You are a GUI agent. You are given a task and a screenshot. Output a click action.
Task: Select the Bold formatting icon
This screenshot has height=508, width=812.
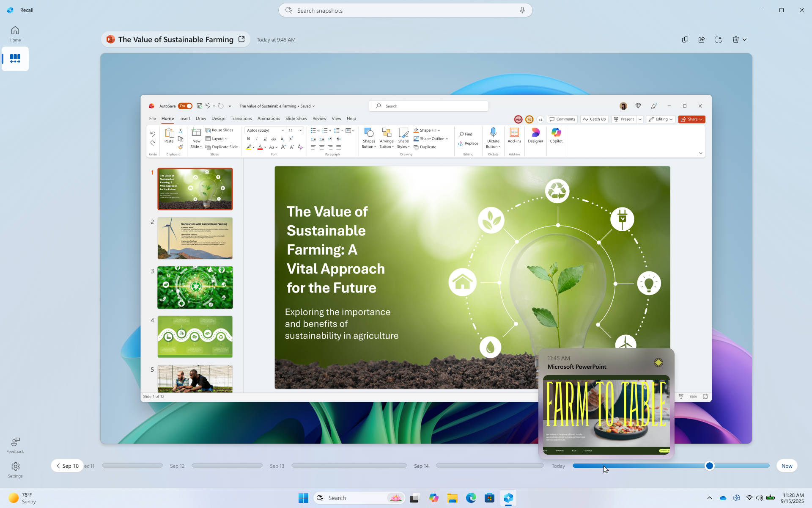point(249,138)
